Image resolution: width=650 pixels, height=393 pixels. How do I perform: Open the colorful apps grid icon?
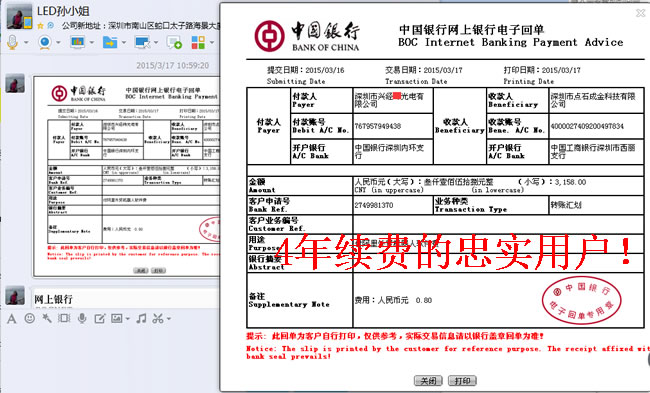pyautogui.click(x=198, y=42)
